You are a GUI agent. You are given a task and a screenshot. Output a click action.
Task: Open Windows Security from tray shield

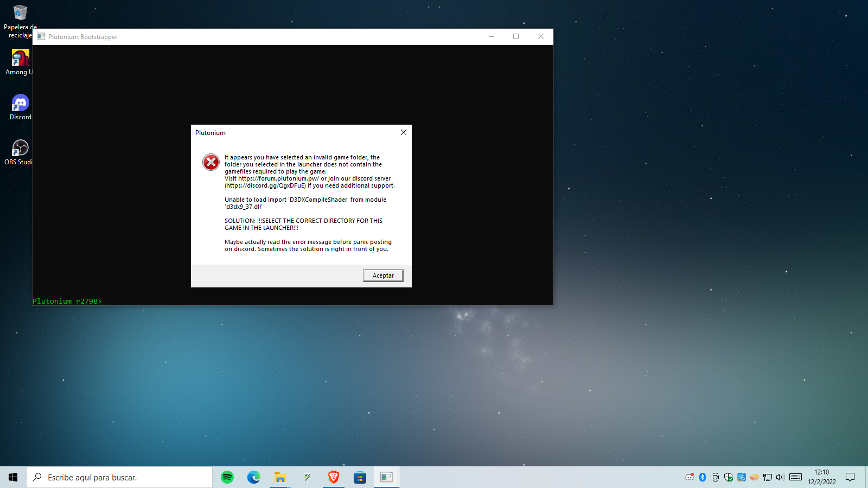coord(729,477)
